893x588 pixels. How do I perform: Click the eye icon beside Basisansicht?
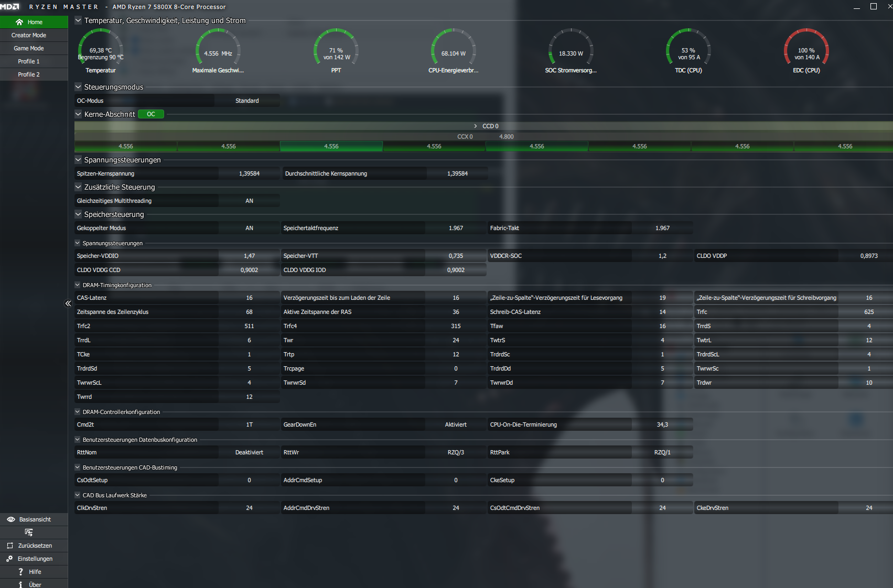(11, 519)
